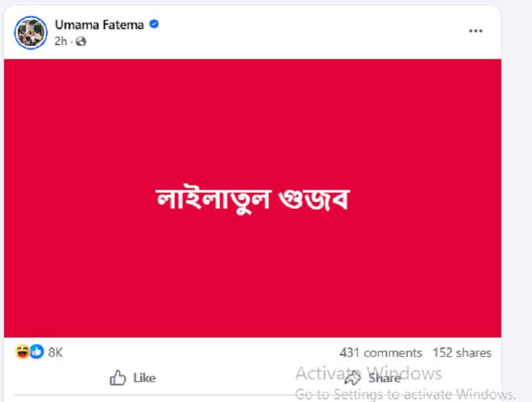Click the Haha laughing reaction emoji
This screenshot has height=402, width=532.
click(x=23, y=352)
